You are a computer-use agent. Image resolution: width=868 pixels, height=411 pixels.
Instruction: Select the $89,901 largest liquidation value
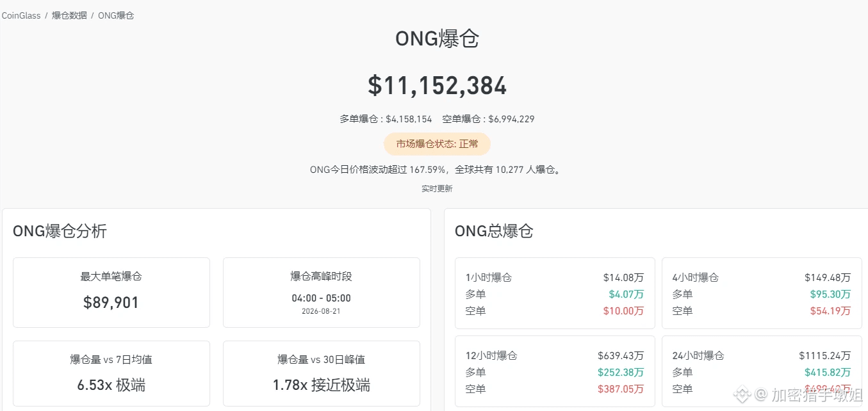pyautogui.click(x=111, y=303)
